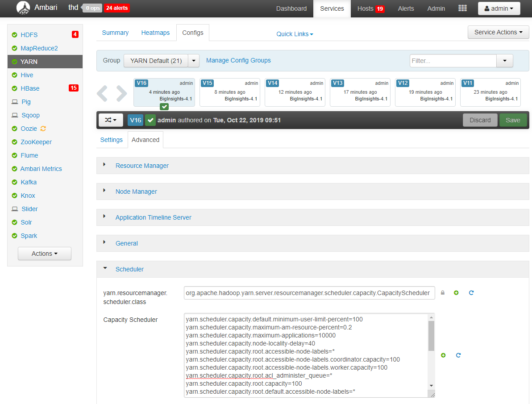Click the 24 alerts badge

coord(117,8)
